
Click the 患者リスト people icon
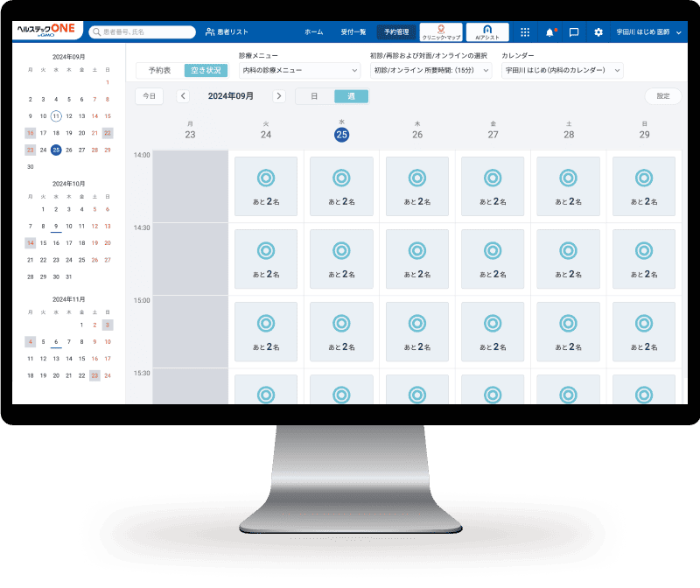pos(210,32)
